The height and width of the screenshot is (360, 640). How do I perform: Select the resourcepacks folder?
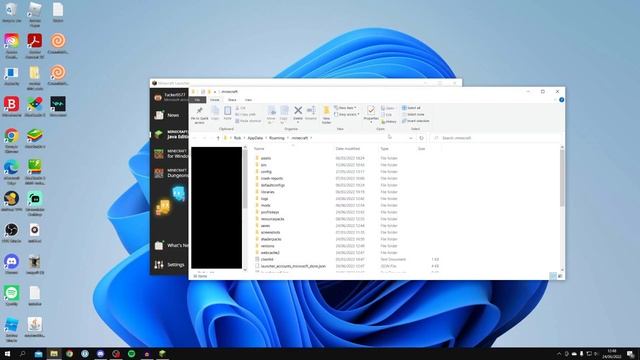[272, 219]
